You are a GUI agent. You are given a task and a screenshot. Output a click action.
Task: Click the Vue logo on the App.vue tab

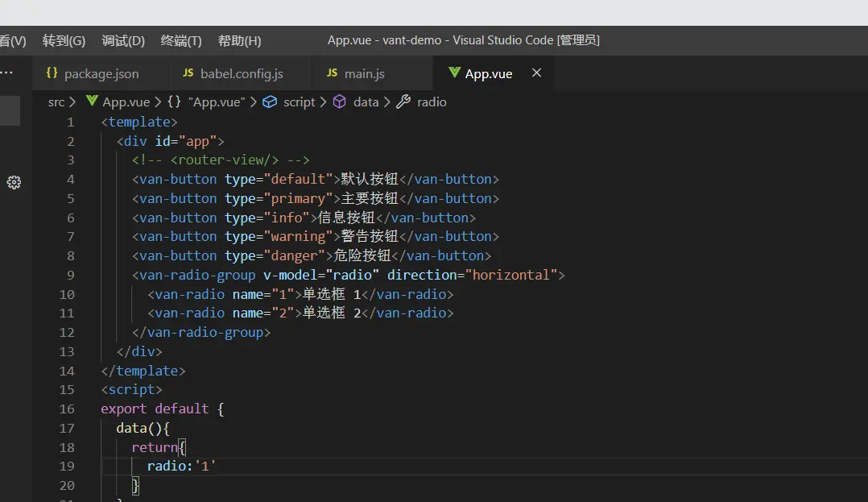tap(453, 73)
